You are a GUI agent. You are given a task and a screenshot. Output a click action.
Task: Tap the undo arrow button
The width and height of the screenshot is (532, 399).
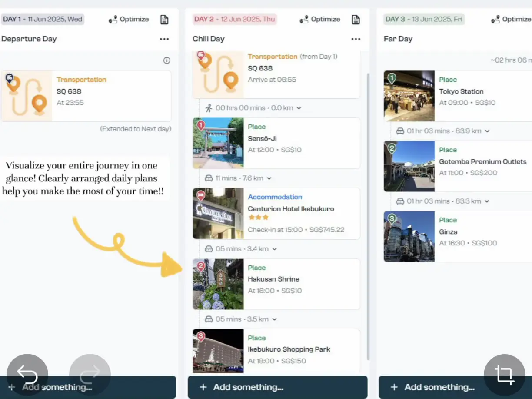[27, 375]
